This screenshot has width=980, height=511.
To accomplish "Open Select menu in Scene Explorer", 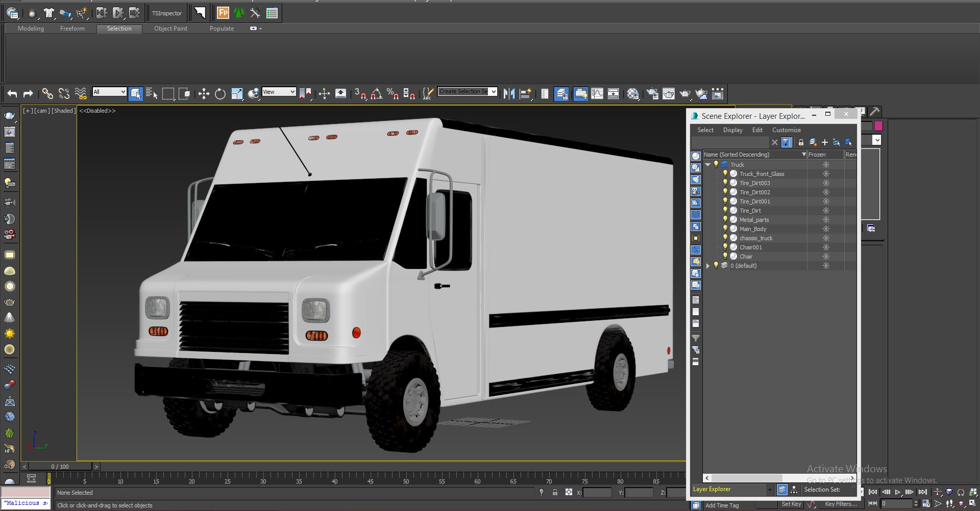I will (x=705, y=130).
